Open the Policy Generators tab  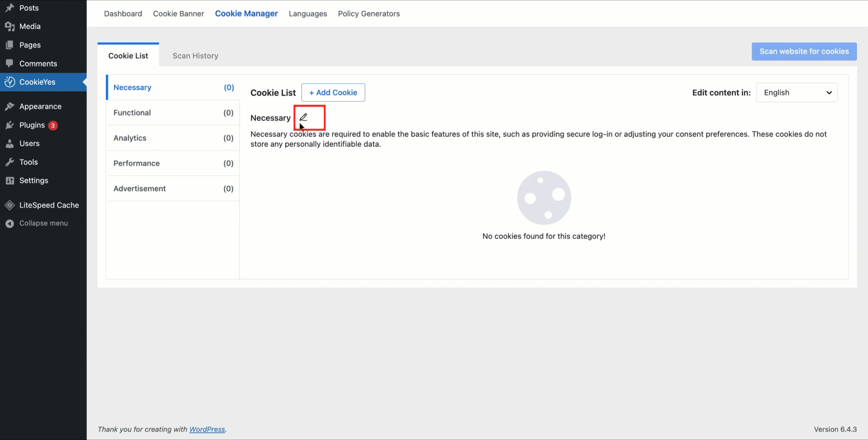pos(369,14)
